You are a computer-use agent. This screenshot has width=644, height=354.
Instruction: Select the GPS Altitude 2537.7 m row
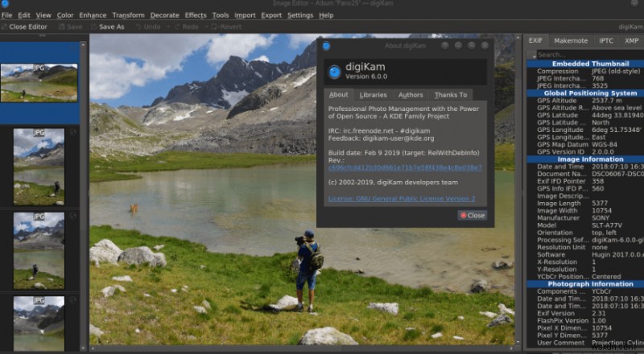586,101
